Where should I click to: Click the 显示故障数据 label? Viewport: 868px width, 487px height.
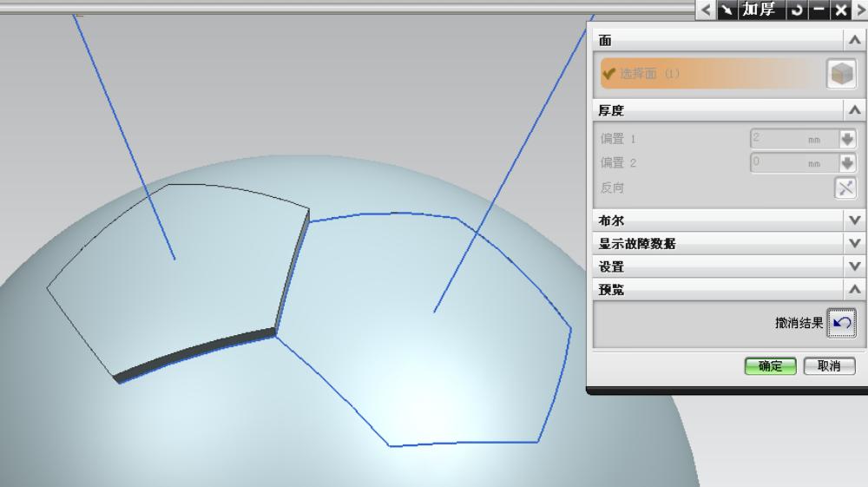click(x=637, y=243)
